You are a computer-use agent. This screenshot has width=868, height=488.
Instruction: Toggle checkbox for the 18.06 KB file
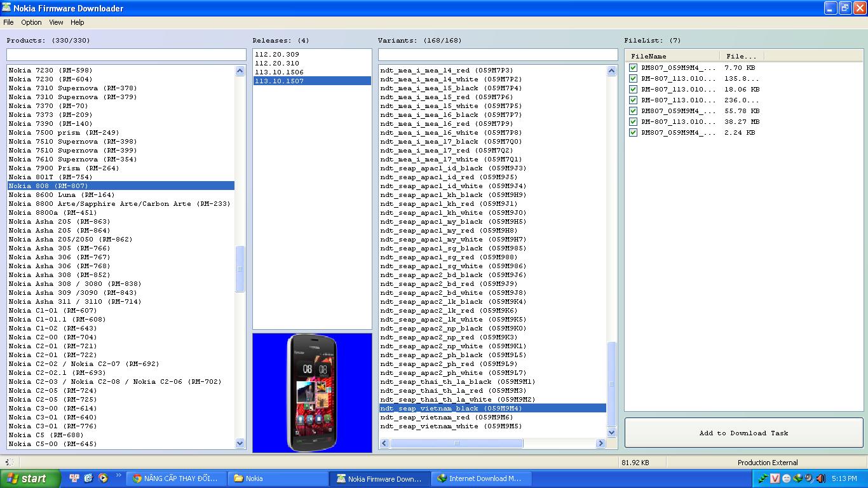click(633, 89)
